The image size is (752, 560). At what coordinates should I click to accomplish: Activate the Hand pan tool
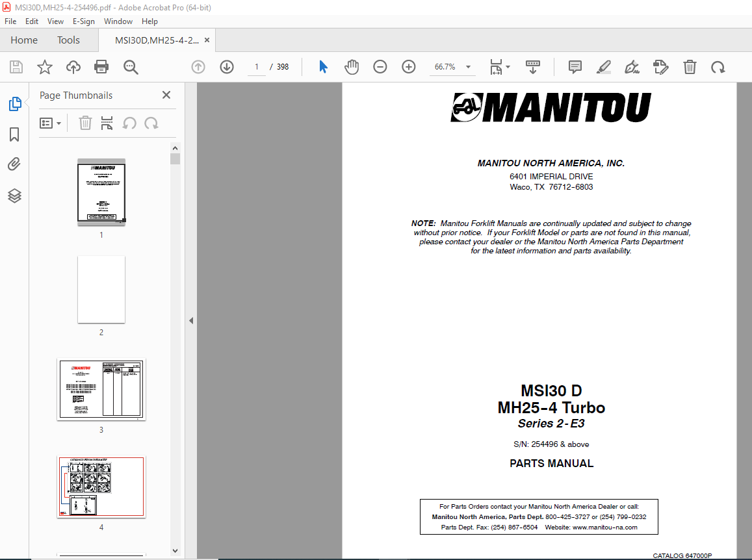pos(352,67)
